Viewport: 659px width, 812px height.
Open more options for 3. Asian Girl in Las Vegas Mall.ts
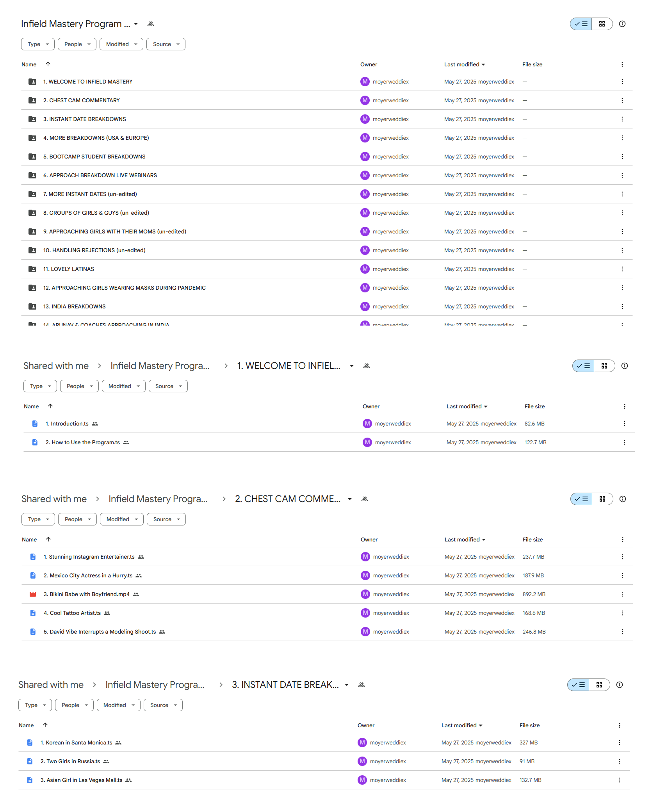620,780
